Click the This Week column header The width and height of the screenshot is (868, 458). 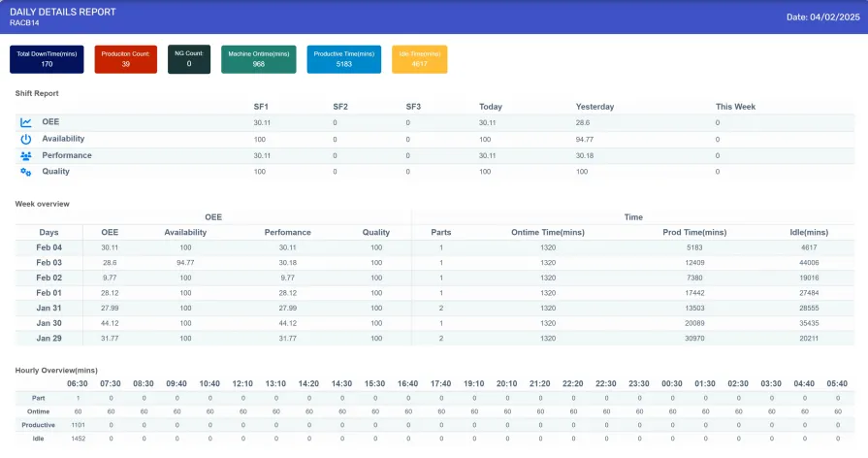[x=735, y=107]
